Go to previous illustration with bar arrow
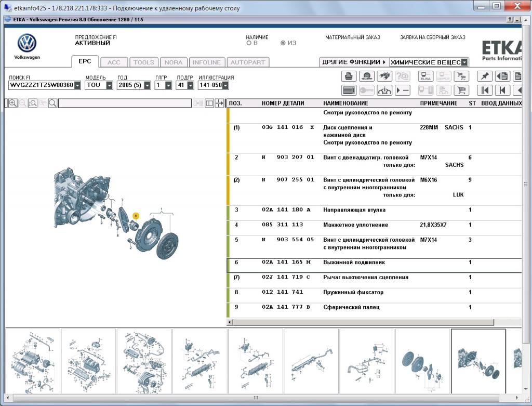Screen dimensions: 532x406 [x=502, y=90]
